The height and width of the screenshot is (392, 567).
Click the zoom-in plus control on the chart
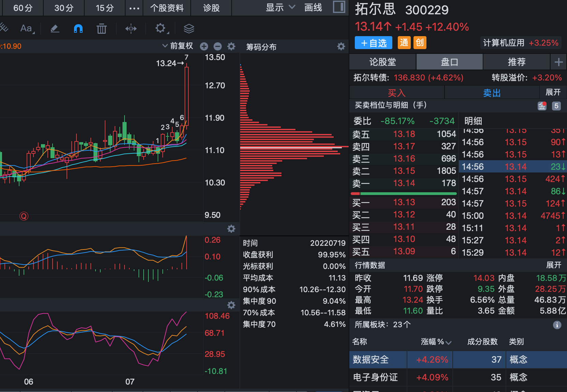click(204, 46)
